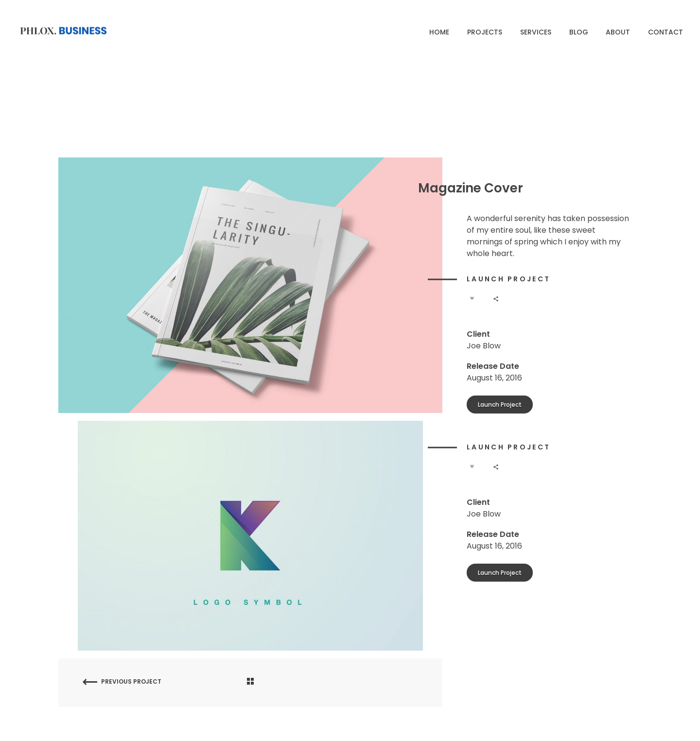Open the Services menu item
The height and width of the screenshot is (741, 700).
point(536,32)
